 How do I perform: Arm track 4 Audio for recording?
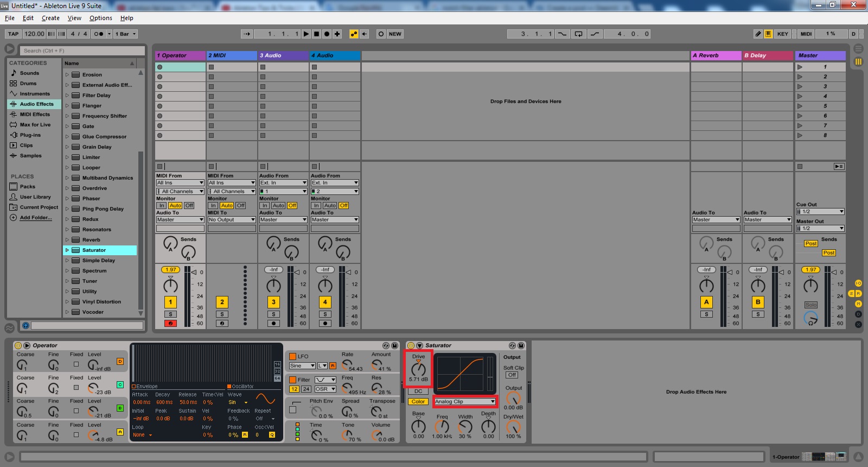(325, 323)
